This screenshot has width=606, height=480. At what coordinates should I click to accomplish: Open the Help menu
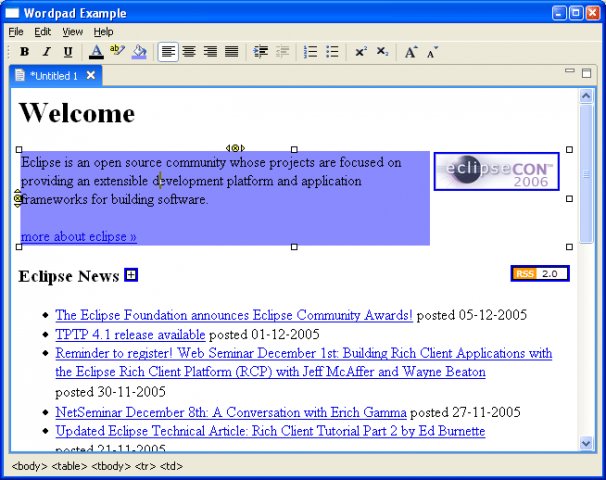coord(103,32)
